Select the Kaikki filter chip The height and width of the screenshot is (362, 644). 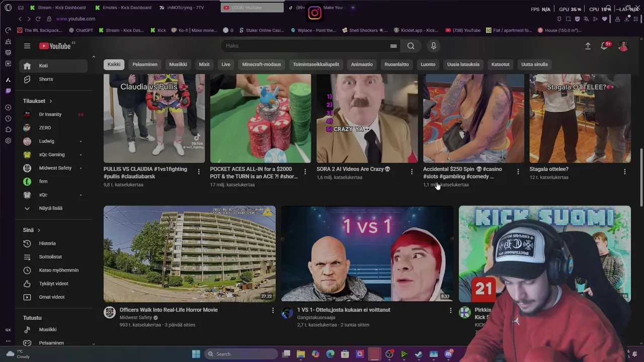(114, 64)
